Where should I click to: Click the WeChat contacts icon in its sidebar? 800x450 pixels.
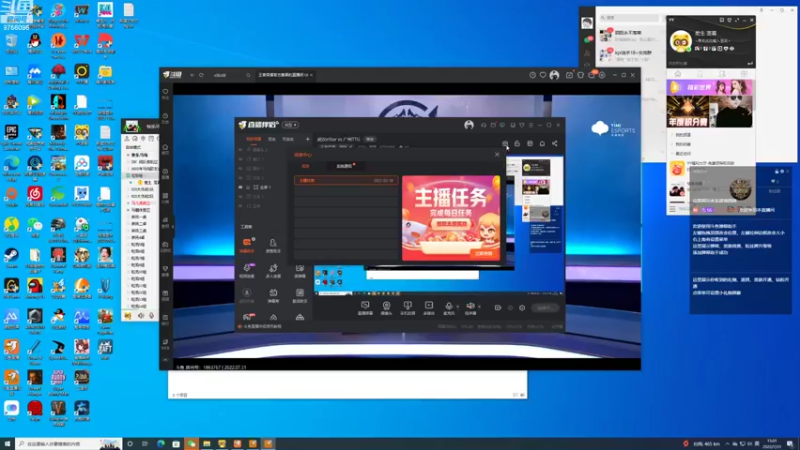pos(587,53)
